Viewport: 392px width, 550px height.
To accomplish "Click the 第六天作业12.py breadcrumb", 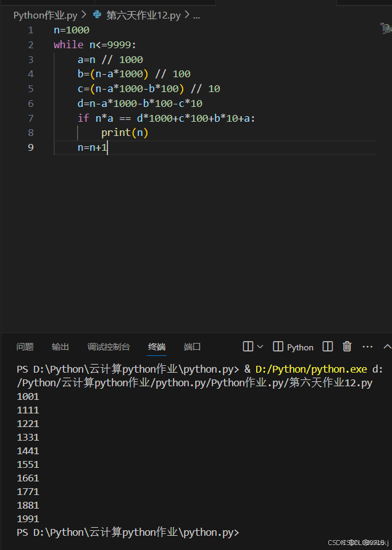I will pos(144,15).
